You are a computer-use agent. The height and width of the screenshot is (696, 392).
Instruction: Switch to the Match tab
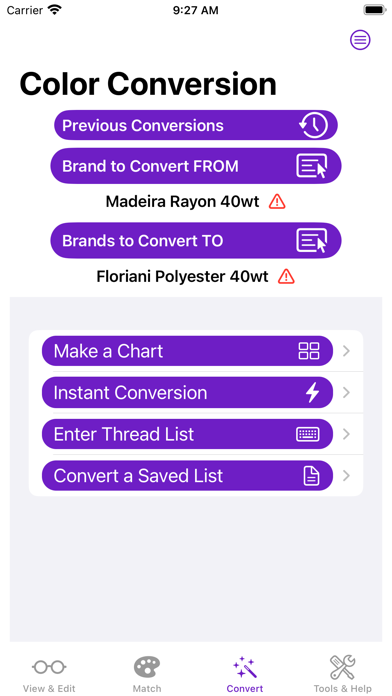(x=147, y=674)
